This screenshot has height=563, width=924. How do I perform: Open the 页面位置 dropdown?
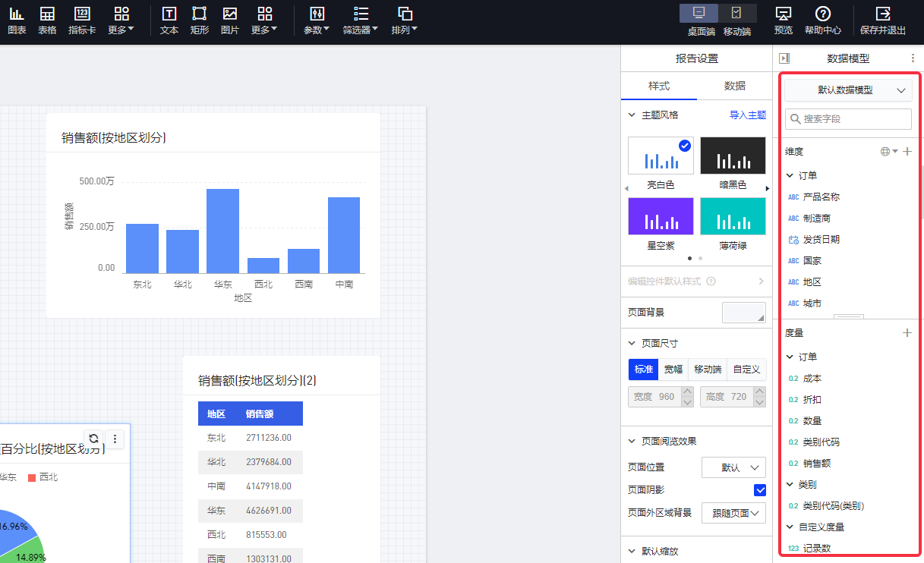(x=733, y=467)
